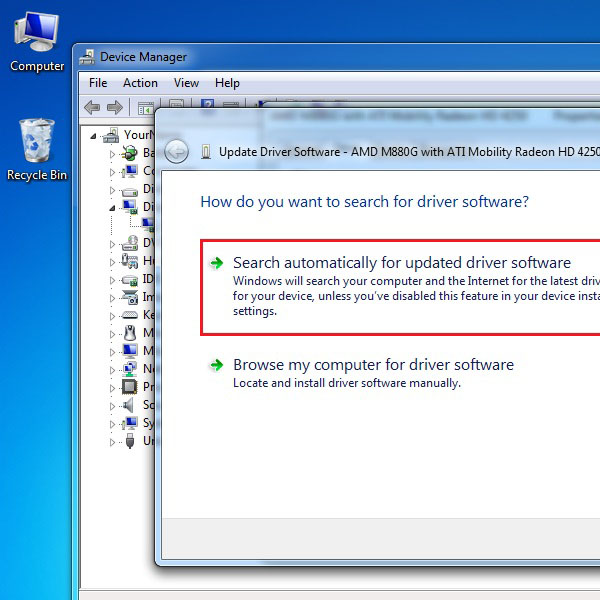Toggle the Show/Hide Console Tree toolbar icon
This screenshot has width=600, height=600.
(x=145, y=108)
